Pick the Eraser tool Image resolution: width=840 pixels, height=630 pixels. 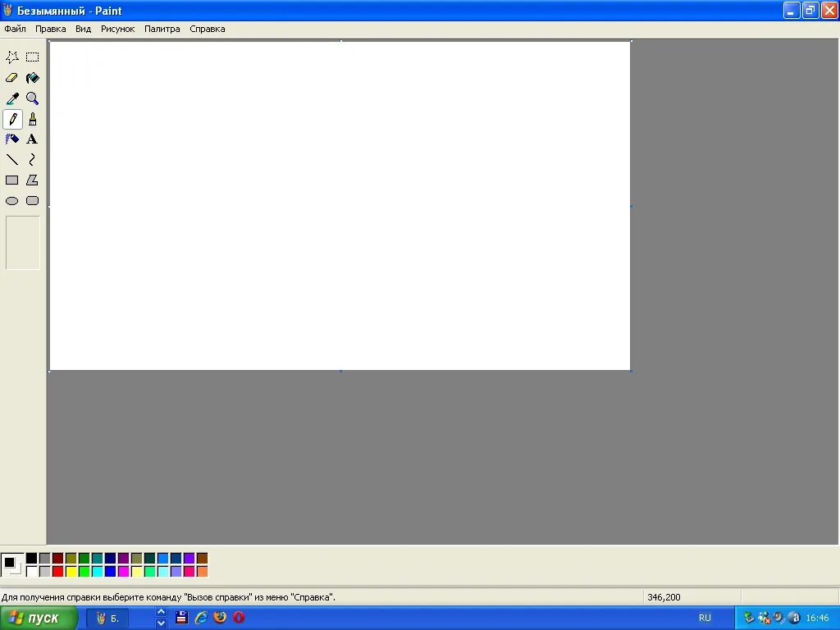(x=12, y=78)
